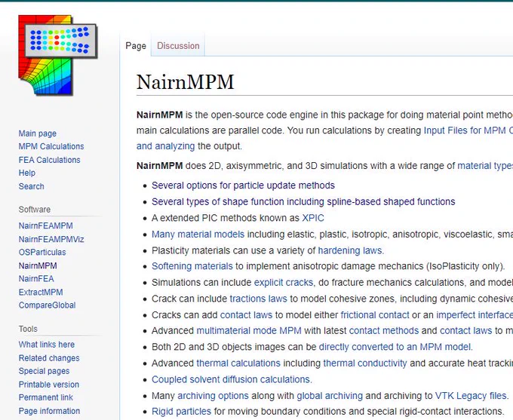Open the Help sidebar link

click(x=27, y=173)
